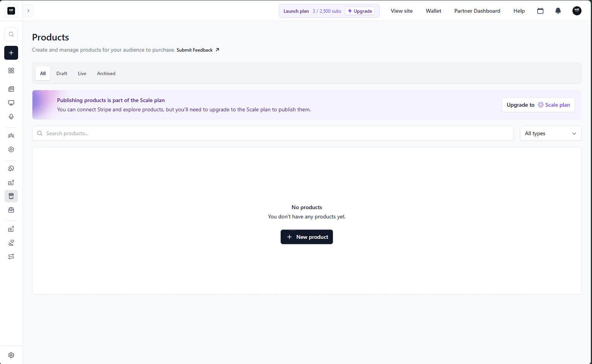Click View site in the top bar
The image size is (592, 364).
click(402, 11)
